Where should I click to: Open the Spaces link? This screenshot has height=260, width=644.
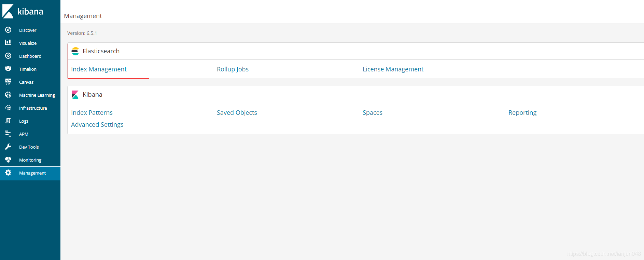point(373,113)
